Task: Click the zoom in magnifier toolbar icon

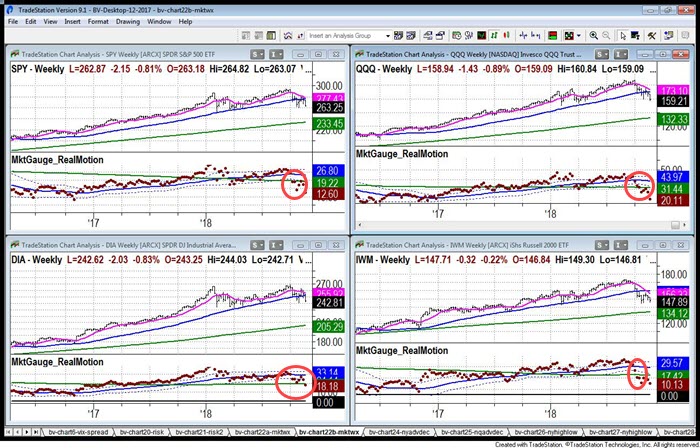Action: pyautogui.click(x=594, y=36)
